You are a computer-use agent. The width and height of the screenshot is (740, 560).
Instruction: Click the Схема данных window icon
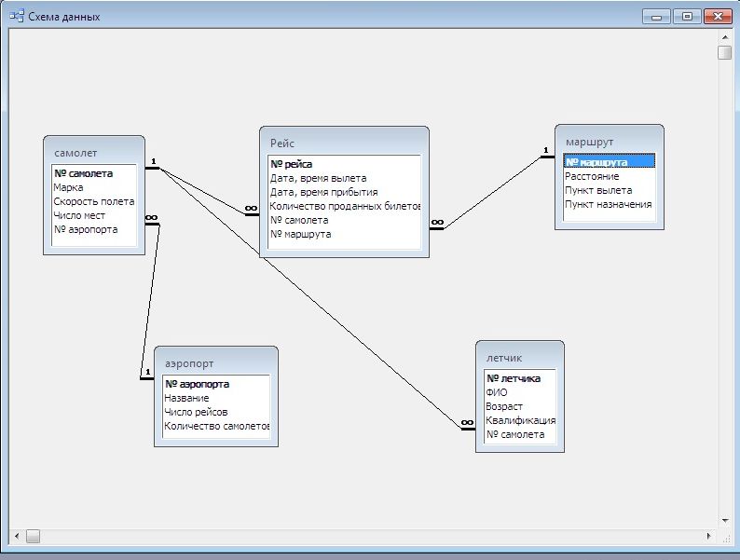coord(17,16)
